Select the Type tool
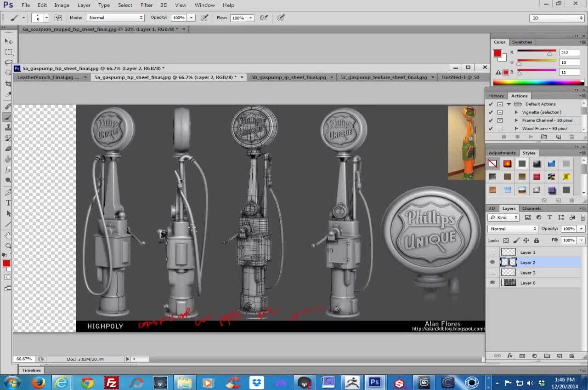Viewport: 588px width, 390px height. point(8,203)
